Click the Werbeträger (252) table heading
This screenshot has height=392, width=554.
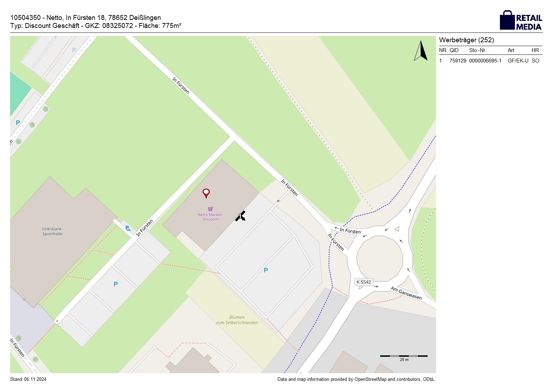[x=466, y=40]
